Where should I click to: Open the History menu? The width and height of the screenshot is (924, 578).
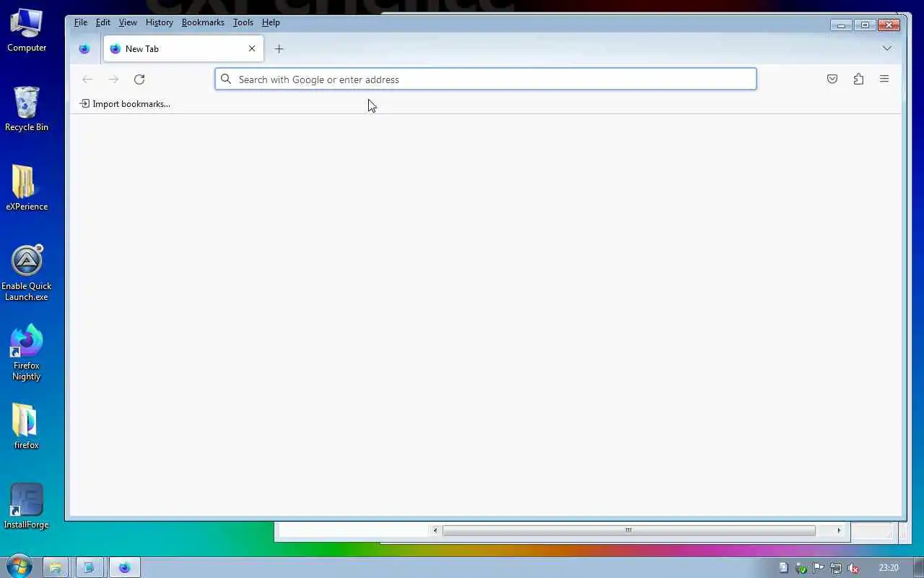click(x=160, y=22)
